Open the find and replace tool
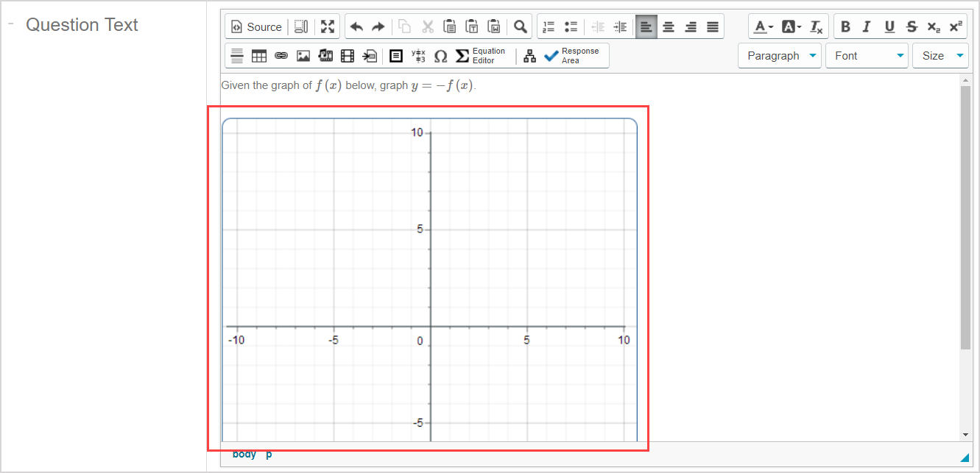980x473 pixels. [520, 26]
